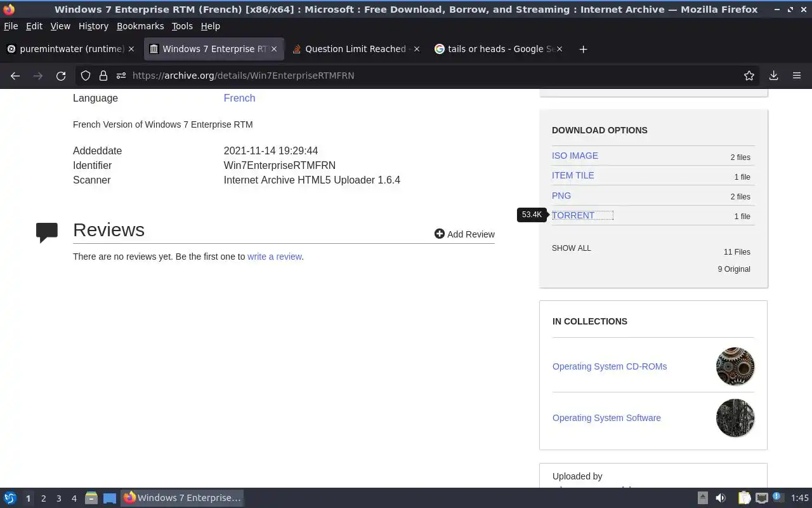The image size is (812, 508).
Task: Close the puremintwater tab
Action: pyautogui.click(x=131, y=49)
